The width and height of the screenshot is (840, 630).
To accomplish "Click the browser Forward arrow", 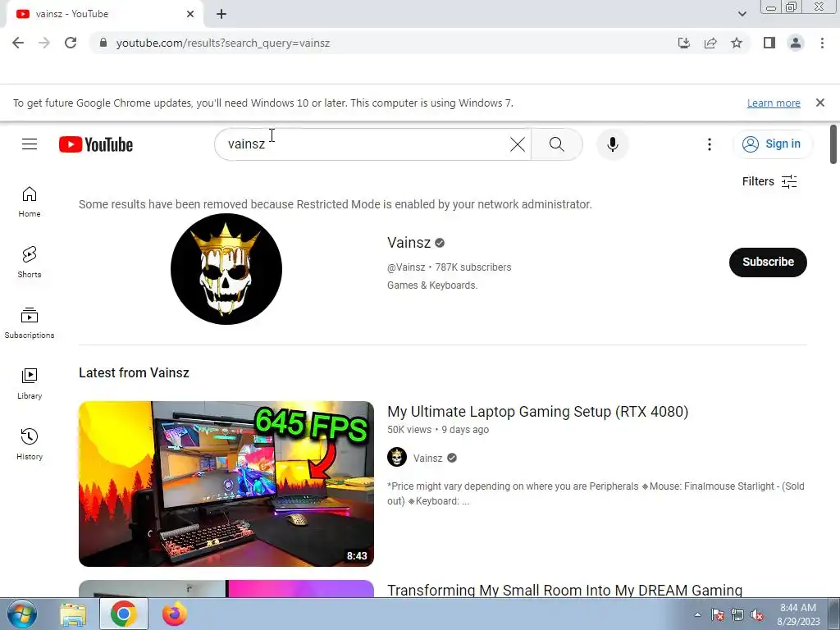I will (44, 43).
